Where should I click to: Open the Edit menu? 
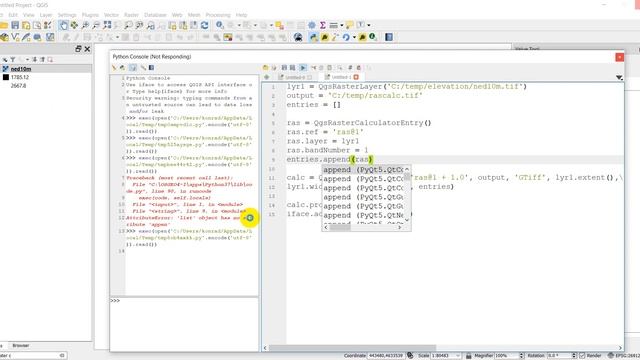tap(13, 15)
